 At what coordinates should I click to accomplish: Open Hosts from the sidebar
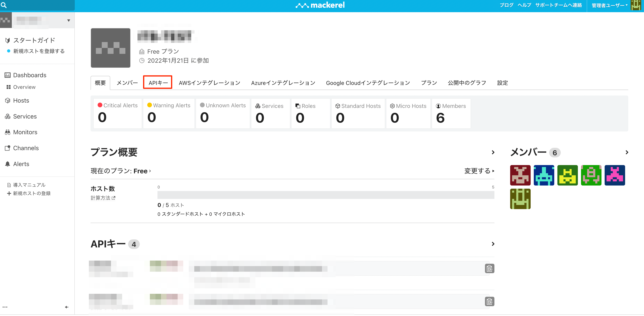[x=21, y=101]
